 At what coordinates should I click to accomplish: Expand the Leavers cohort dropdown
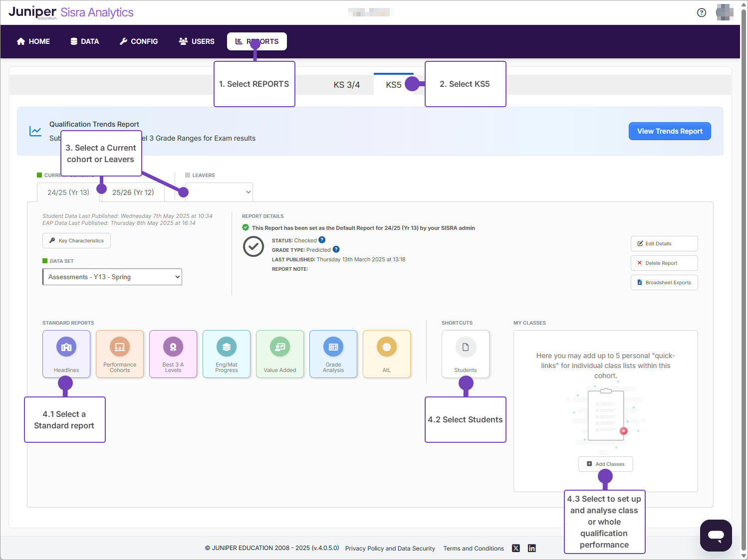pyautogui.click(x=219, y=192)
